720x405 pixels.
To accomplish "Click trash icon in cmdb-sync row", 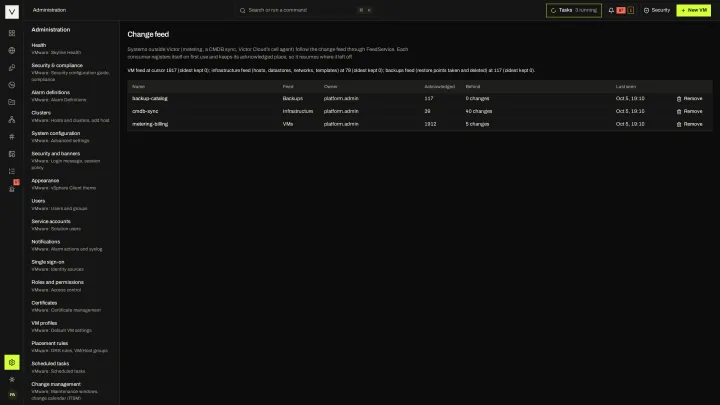I will [679, 112].
